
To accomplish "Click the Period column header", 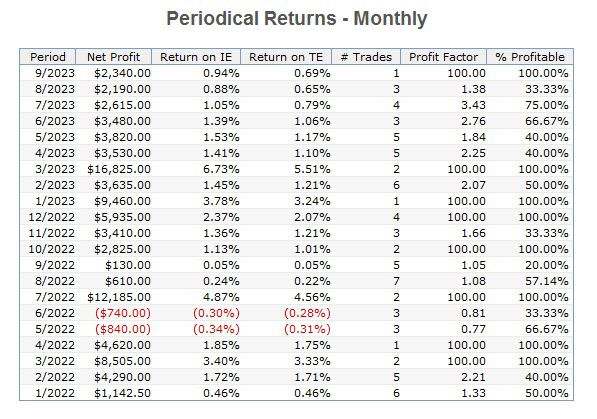I will 48,57.
